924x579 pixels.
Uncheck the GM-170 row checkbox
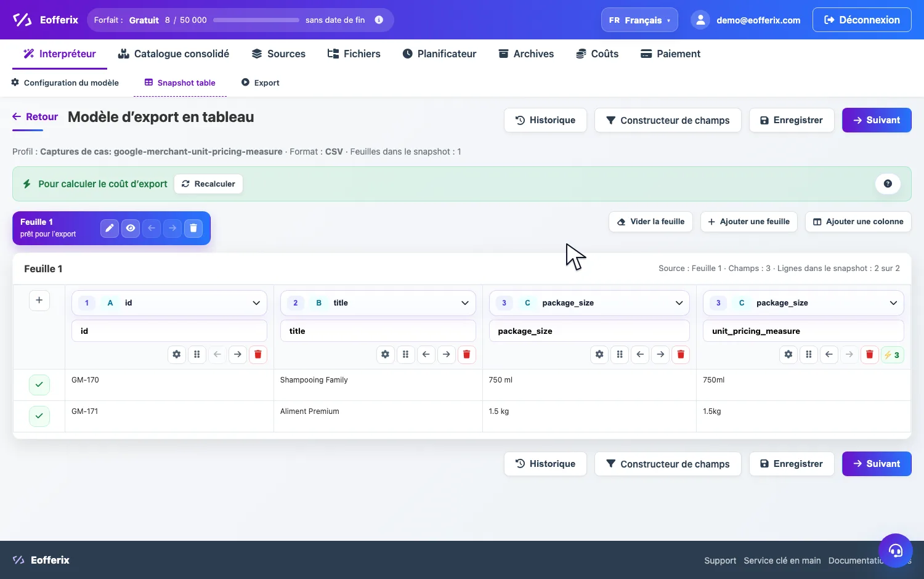click(39, 384)
